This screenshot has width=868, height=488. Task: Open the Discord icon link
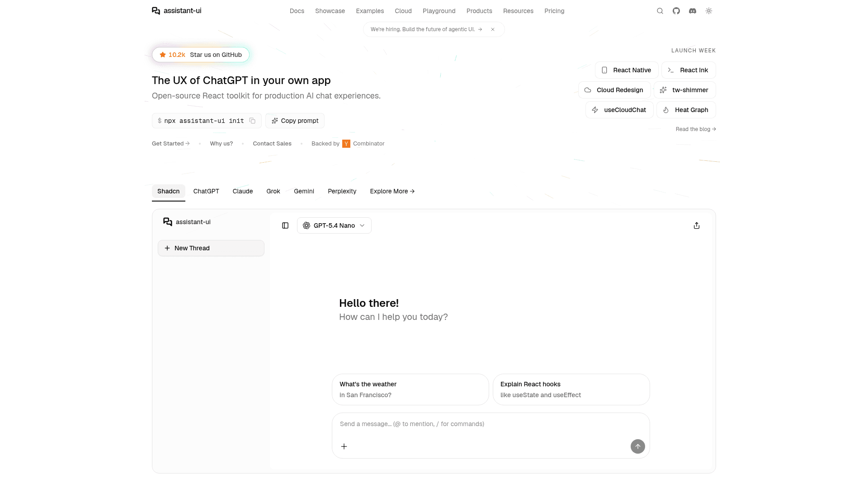(x=693, y=11)
